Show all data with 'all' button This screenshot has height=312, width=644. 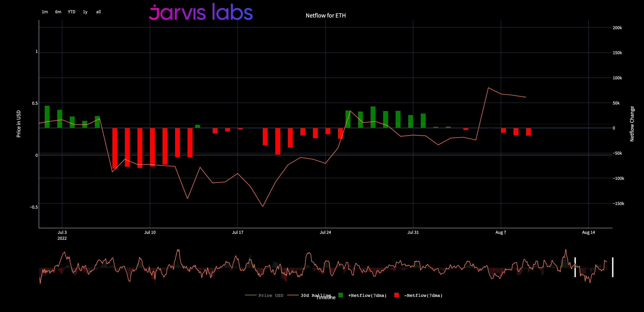(x=99, y=12)
